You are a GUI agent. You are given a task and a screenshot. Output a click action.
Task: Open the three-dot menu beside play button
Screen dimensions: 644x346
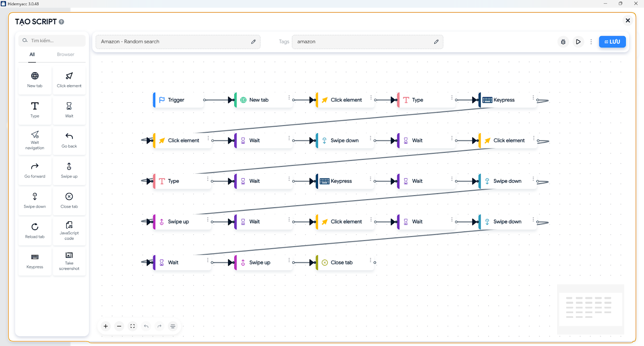tap(591, 42)
